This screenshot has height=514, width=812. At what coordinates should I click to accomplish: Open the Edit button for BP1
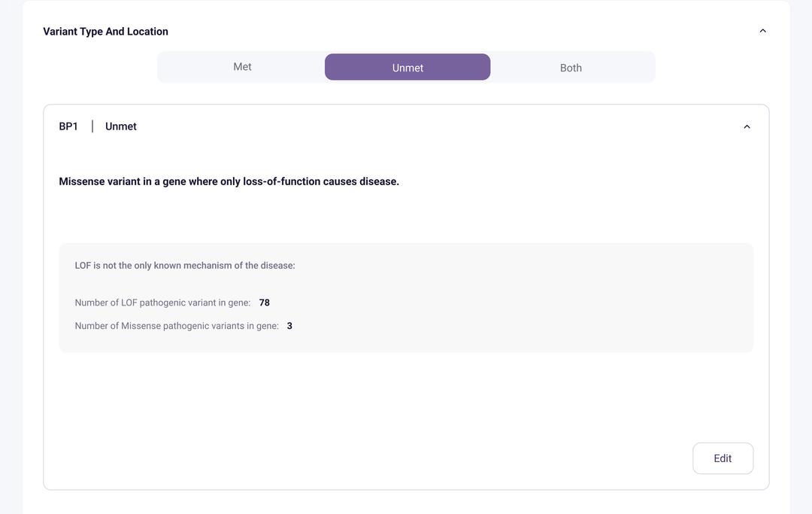click(x=723, y=458)
